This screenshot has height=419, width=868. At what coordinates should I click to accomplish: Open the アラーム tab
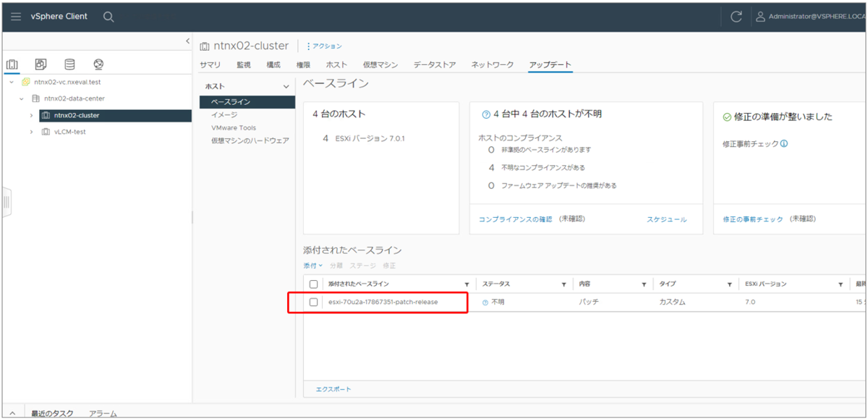pos(103,413)
